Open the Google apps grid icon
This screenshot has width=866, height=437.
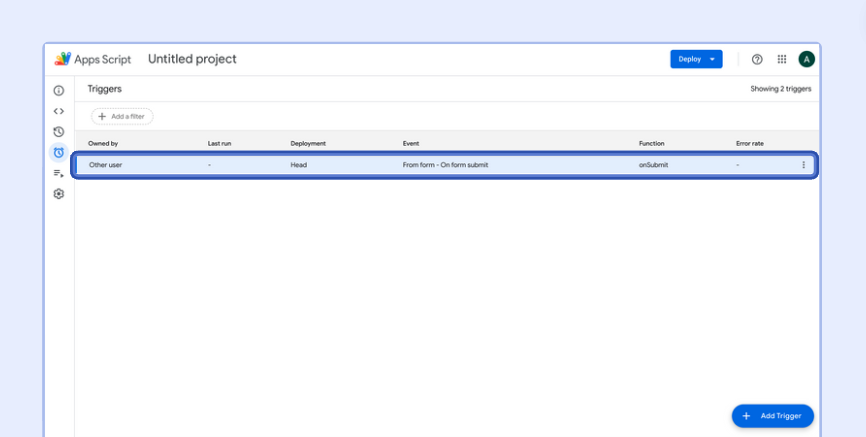pos(782,59)
